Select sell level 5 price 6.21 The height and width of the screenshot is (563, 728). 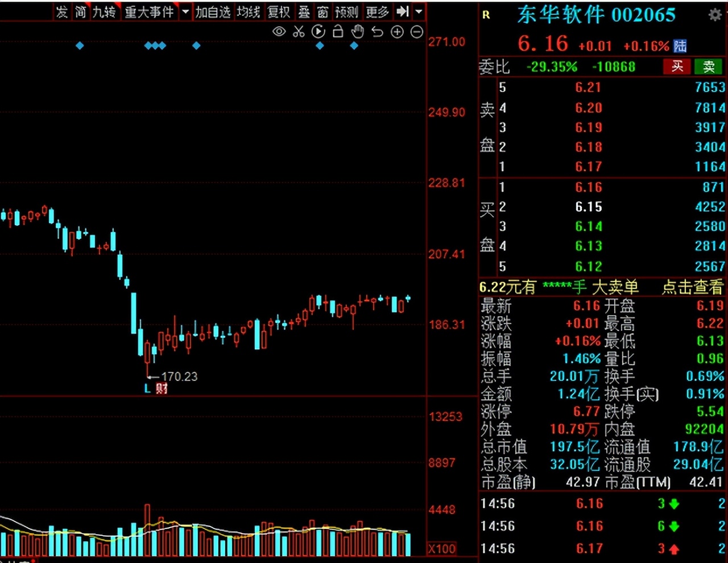point(588,87)
